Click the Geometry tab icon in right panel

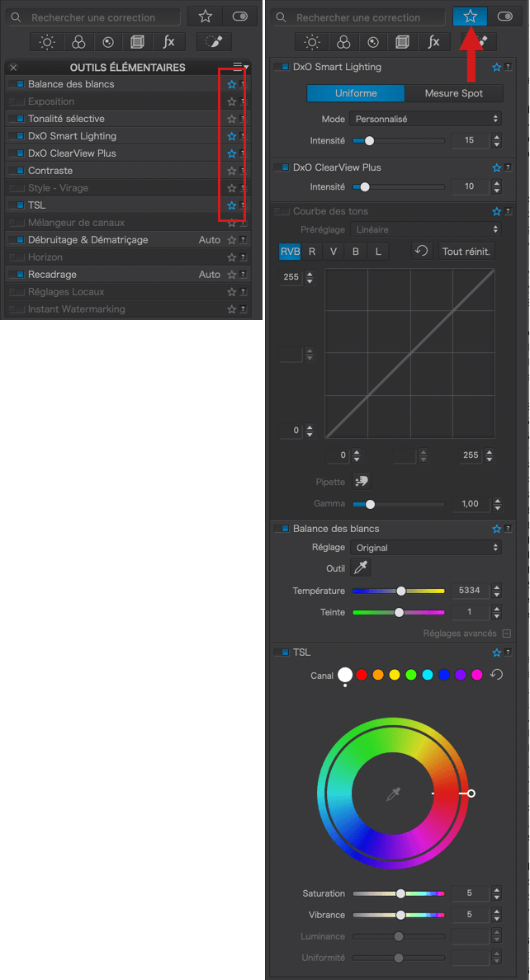pos(404,43)
